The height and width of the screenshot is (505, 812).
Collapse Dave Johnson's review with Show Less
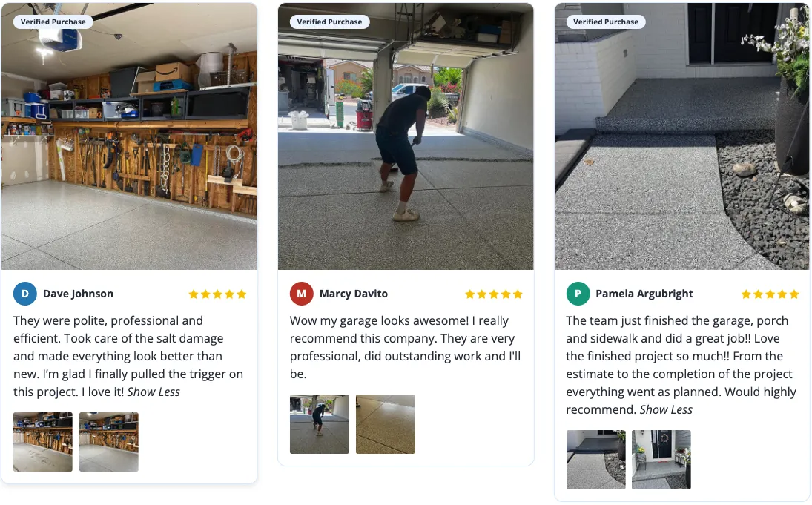coord(154,392)
